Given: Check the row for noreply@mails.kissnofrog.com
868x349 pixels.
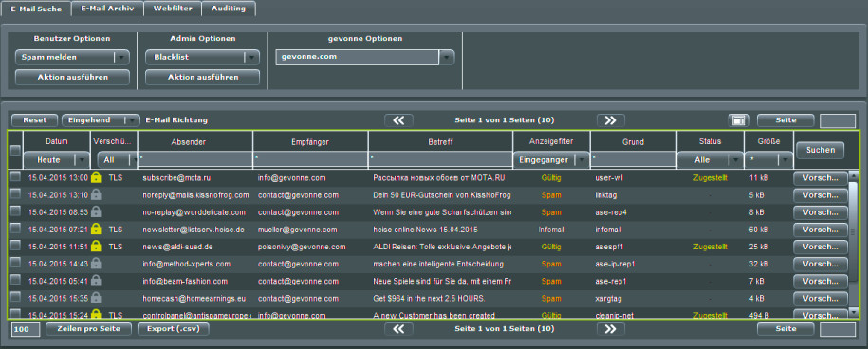Looking at the screenshot, I should (15, 193).
